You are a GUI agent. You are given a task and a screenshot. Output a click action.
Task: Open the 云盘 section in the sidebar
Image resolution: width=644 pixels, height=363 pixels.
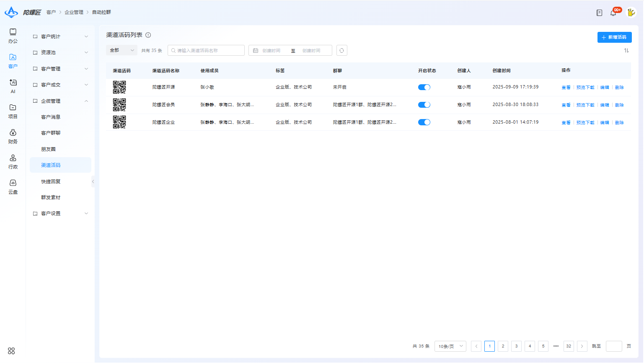click(x=13, y=187)
